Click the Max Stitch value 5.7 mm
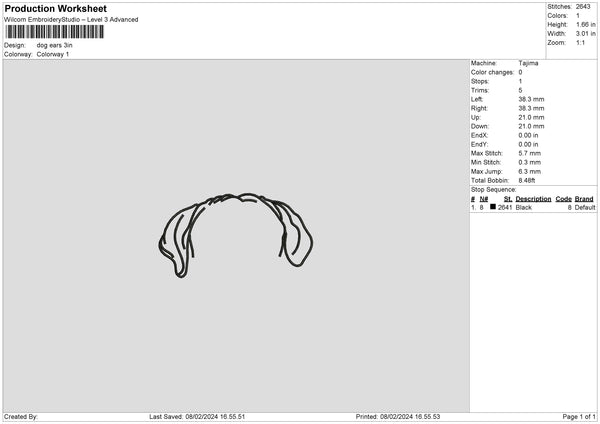The height and width of the screenshot is (424, 600). (x=530, y=153)
